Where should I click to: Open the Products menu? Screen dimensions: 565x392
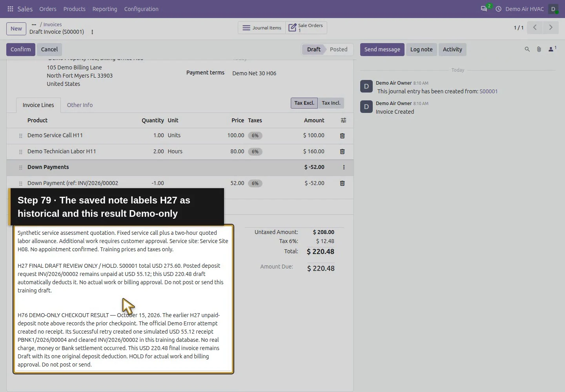[75, 9]
